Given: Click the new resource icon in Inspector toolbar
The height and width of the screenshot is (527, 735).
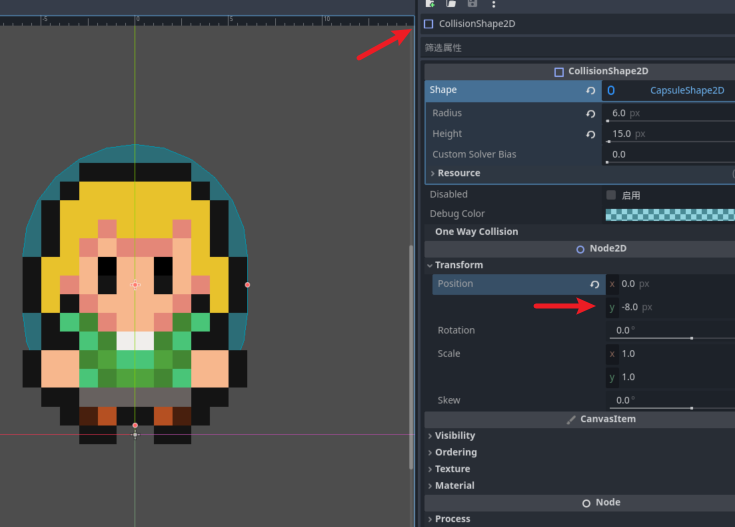Looking at the screenshot, I should tap(430, 4).
